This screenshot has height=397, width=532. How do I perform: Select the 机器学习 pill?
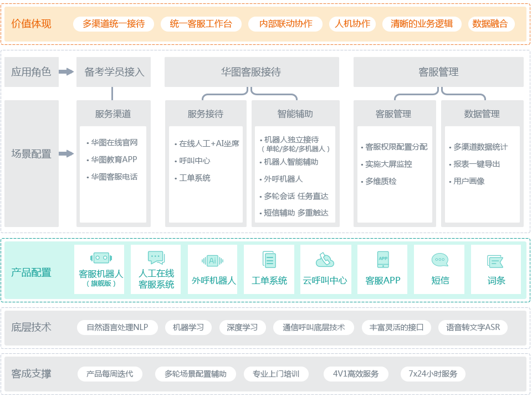click(188, 327)
